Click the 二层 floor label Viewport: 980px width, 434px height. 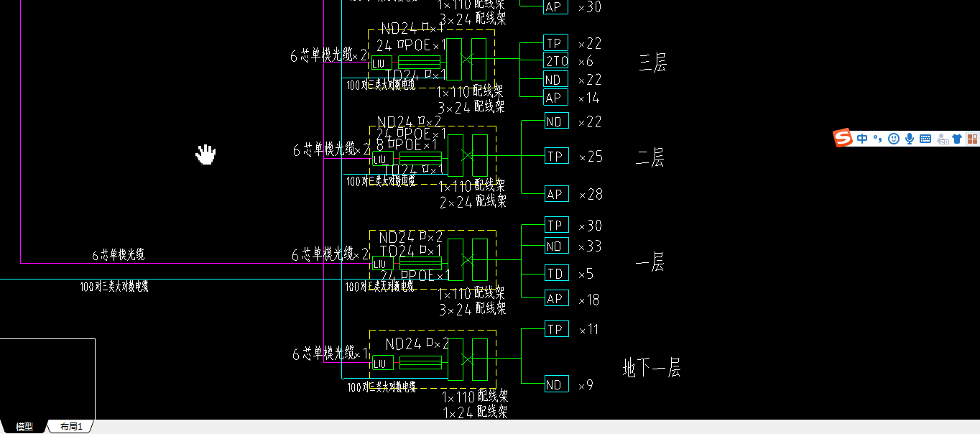[x=650, y=158]
